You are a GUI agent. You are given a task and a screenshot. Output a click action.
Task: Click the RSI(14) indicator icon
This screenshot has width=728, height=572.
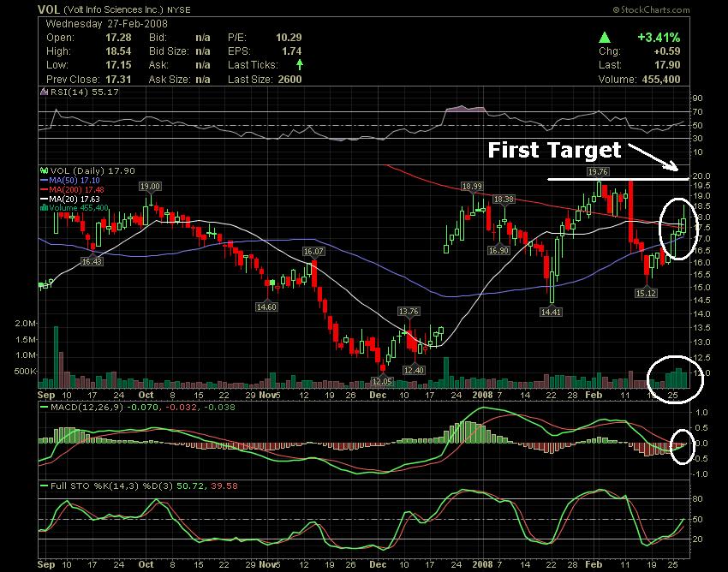click(44, 92)
